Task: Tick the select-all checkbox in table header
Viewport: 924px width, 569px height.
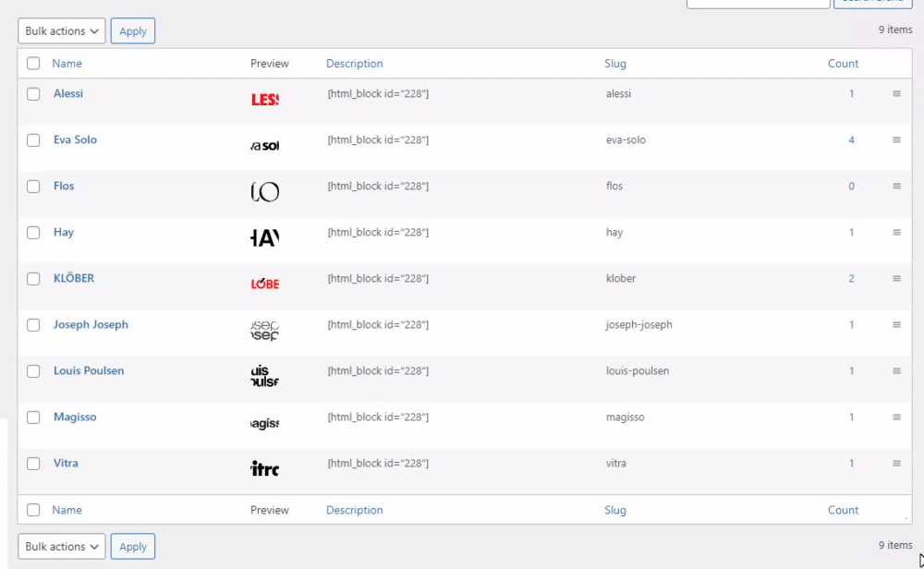Action: 33,63
